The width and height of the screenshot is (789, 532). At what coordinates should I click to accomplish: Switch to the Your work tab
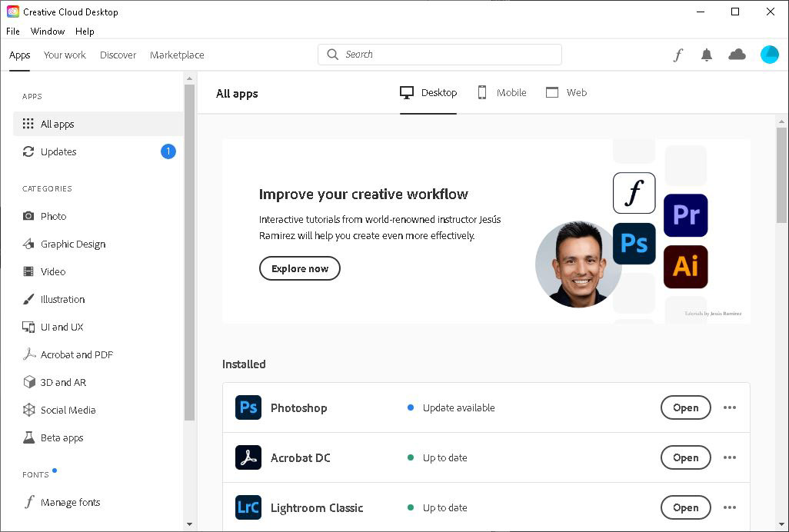[x=65, y=55]
